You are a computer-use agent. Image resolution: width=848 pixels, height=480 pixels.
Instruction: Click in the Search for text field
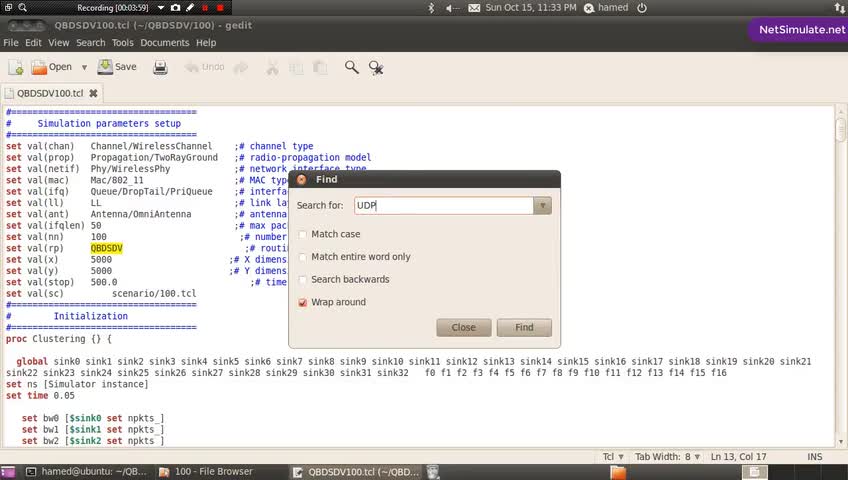(x=444, y=205)
